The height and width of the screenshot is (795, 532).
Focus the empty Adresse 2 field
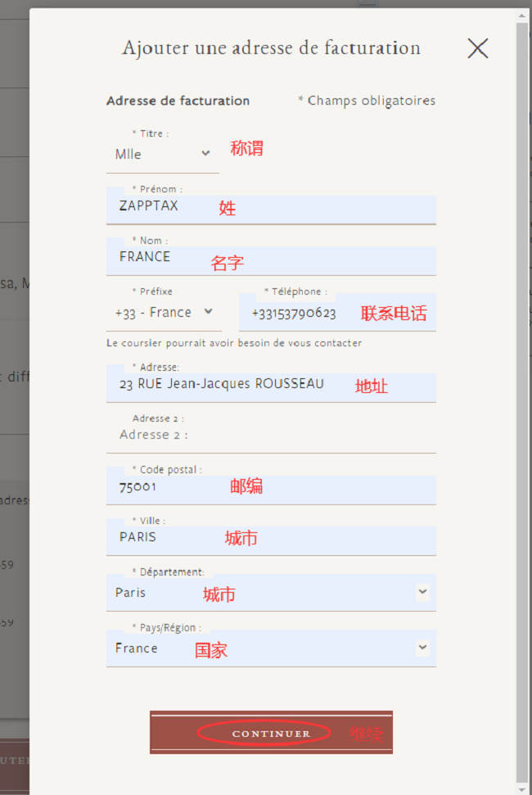[x=270, y=436]
